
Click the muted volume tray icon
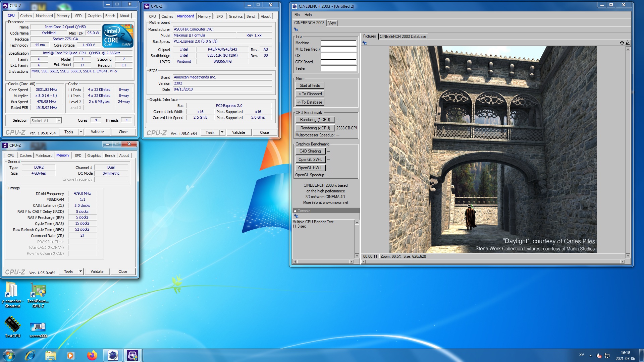[599, 356]
